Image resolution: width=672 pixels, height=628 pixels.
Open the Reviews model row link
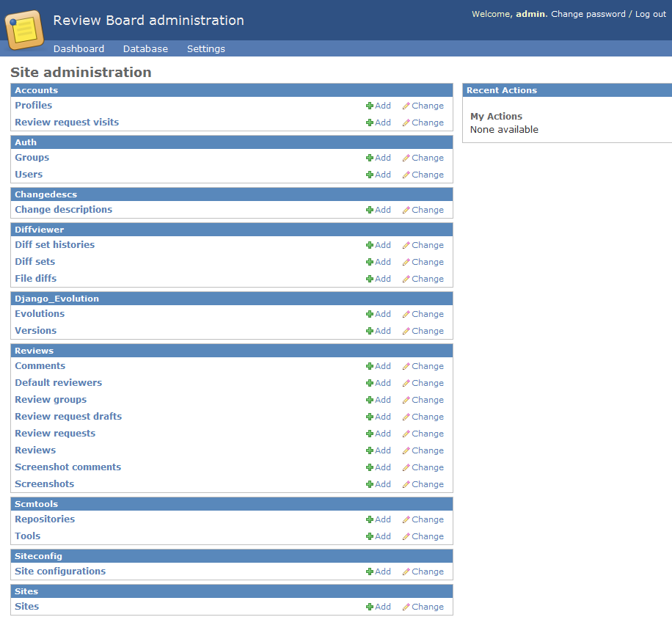[35, 450]
